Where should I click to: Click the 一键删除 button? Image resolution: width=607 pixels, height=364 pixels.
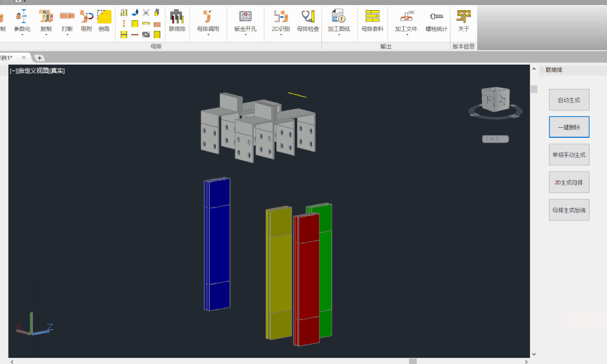(x=569, y=127)
